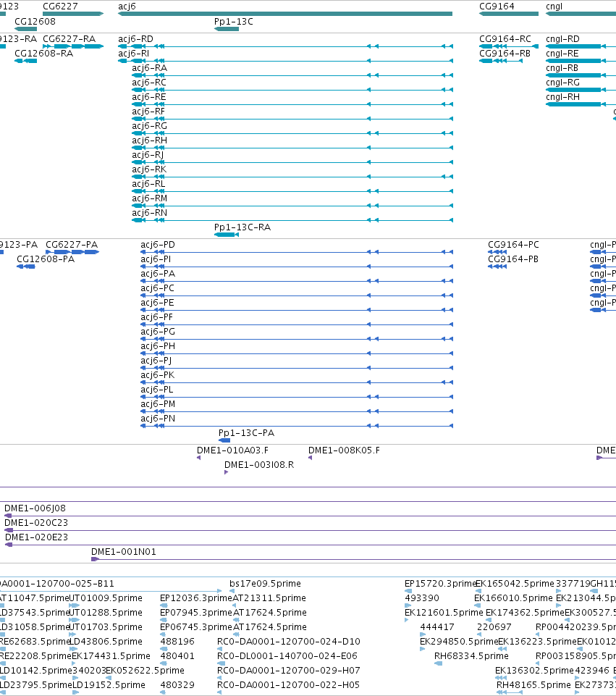Open the CG9164-RC transcript label
Image resolution: width=616 pixels, height=696 pixels.
[505, 38]
